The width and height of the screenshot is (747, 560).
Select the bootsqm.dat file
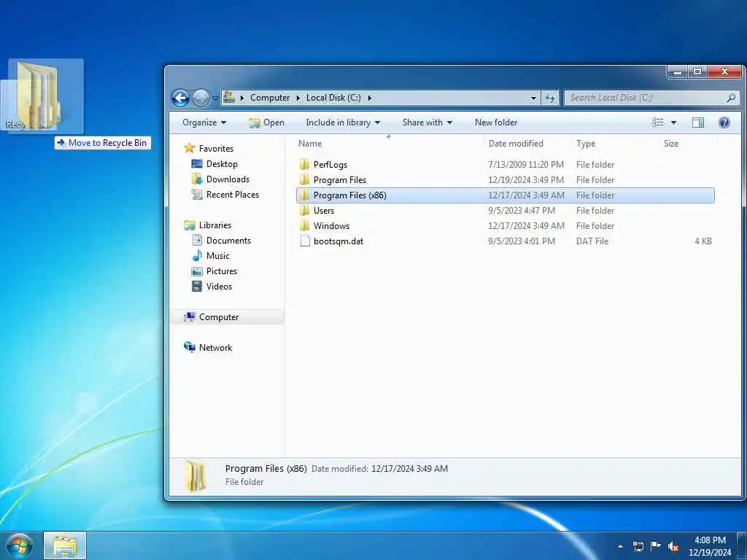tap(338, 241)
